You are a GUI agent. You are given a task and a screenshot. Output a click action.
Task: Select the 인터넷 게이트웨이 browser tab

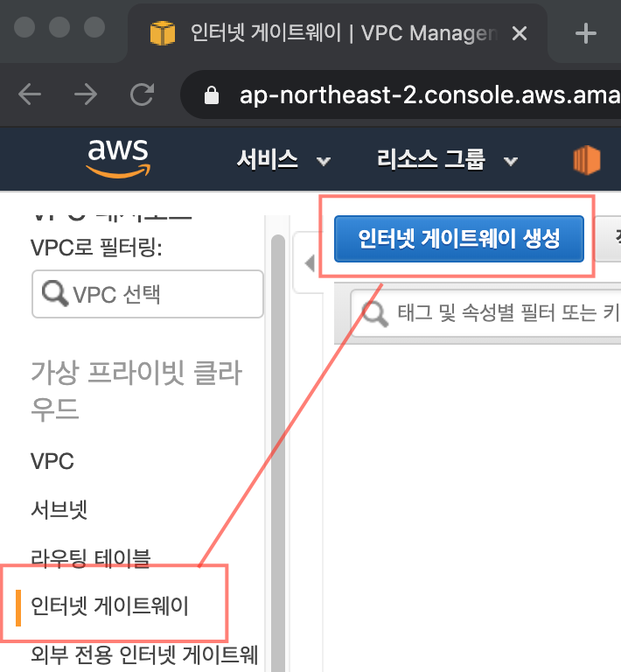[337, 33]
